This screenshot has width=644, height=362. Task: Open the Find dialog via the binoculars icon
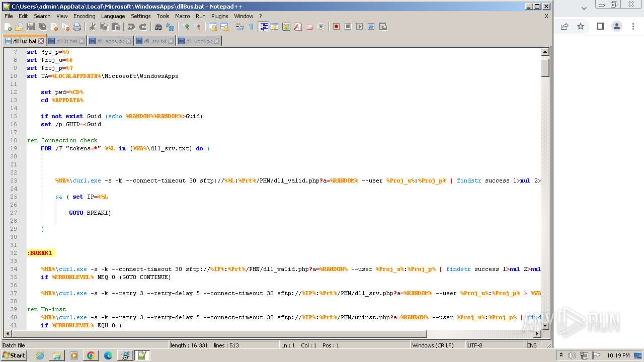(x=158, y=27)
